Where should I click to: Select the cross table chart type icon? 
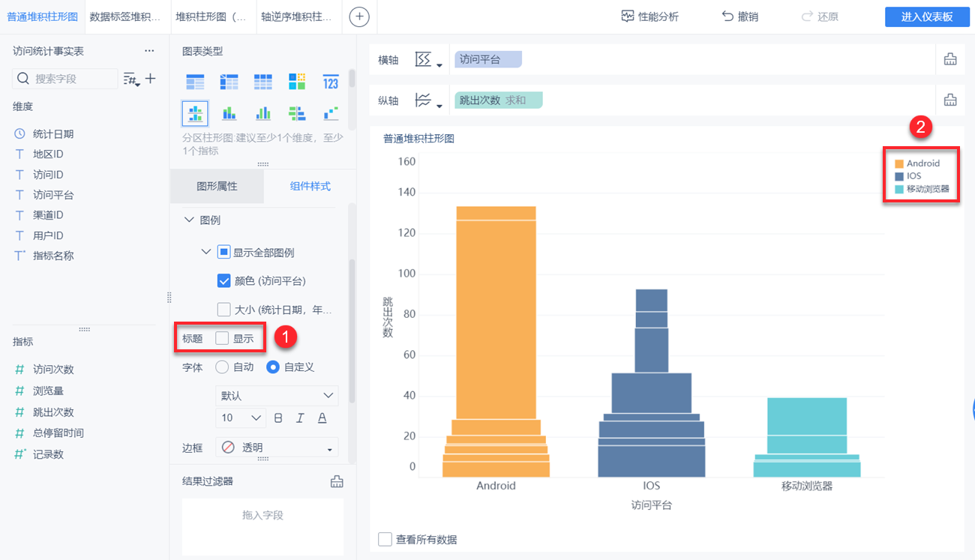229,82
